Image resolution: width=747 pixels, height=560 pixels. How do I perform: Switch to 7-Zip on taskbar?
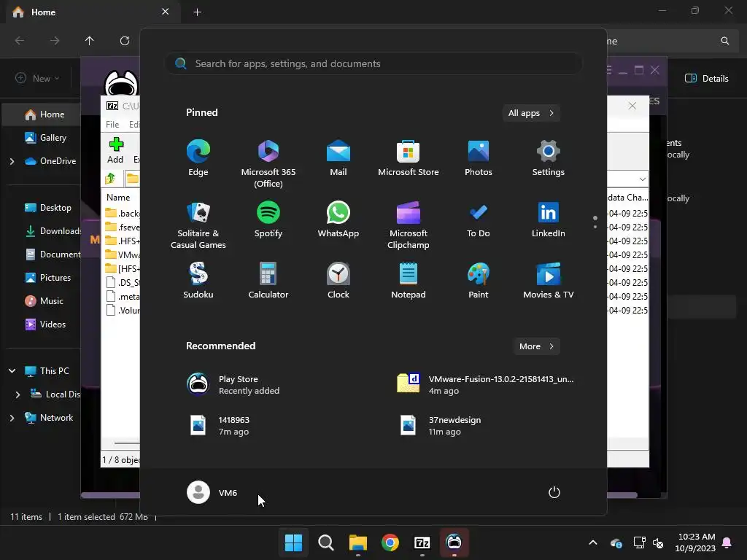(x=422, y=542)
